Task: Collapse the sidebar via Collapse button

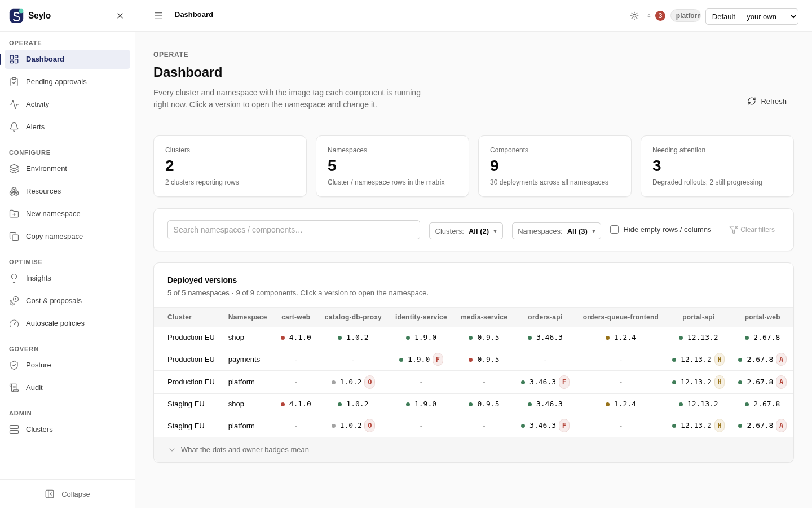Action: (68, 494)
